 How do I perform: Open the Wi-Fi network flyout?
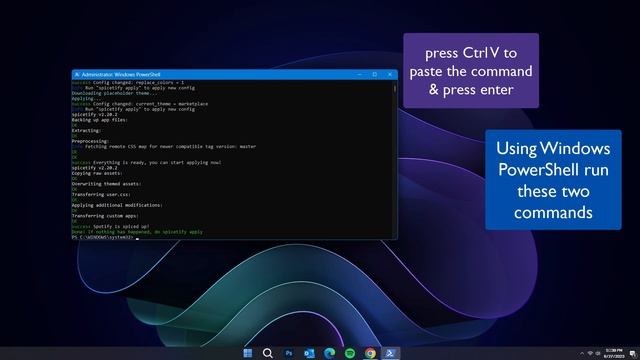(x=590, y=353)
